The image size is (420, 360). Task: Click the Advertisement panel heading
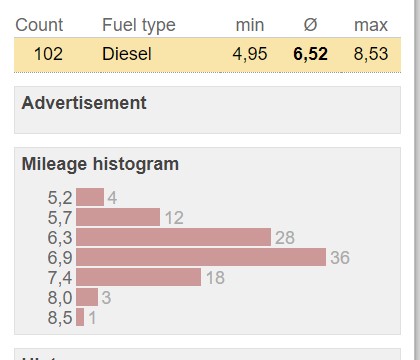tap(84, 103)
